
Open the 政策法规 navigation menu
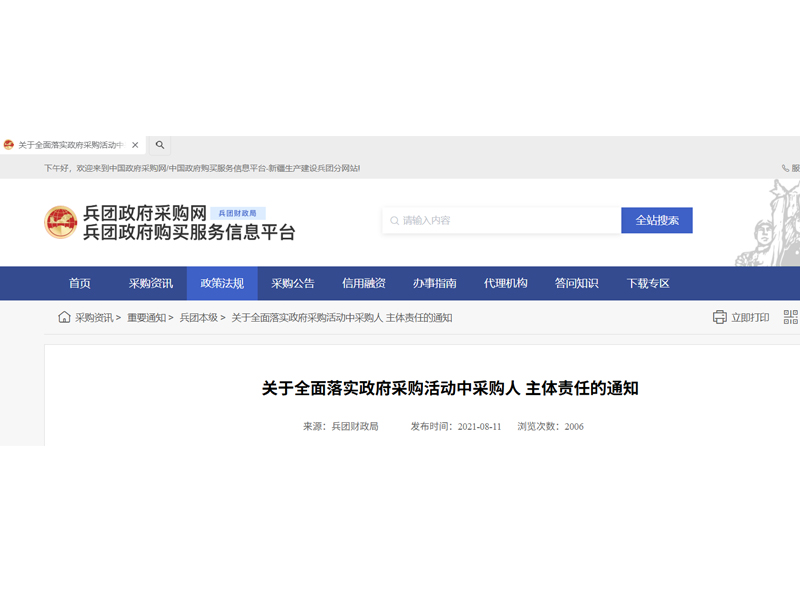[x=223, y=283]
